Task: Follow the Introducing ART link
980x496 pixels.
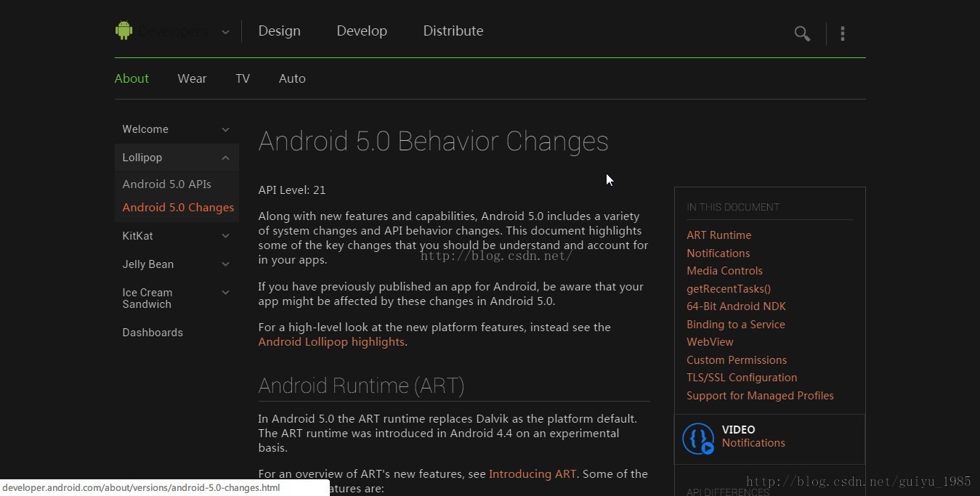Action: [532, 474]
